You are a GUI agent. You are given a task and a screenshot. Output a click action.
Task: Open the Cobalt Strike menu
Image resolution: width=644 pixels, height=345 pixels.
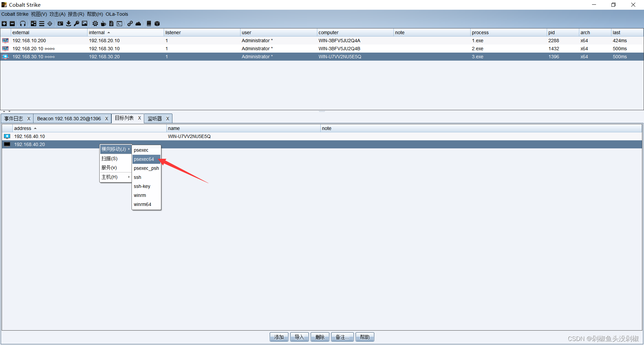(15, 14)
